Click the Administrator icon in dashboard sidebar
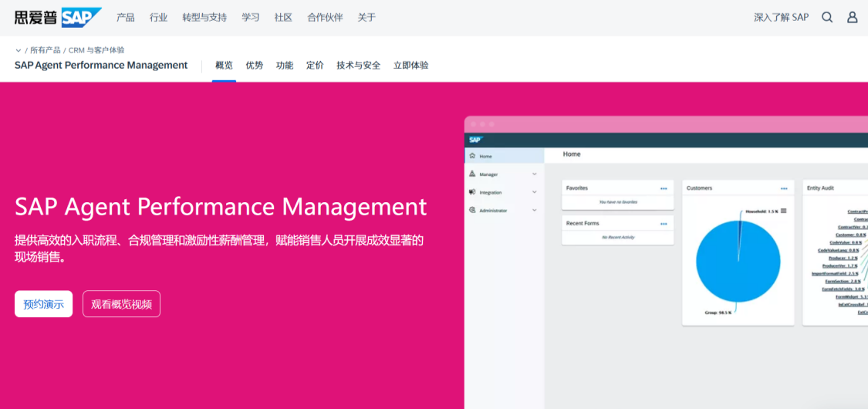This screenshot has width=868, height=409. point(472,211)
